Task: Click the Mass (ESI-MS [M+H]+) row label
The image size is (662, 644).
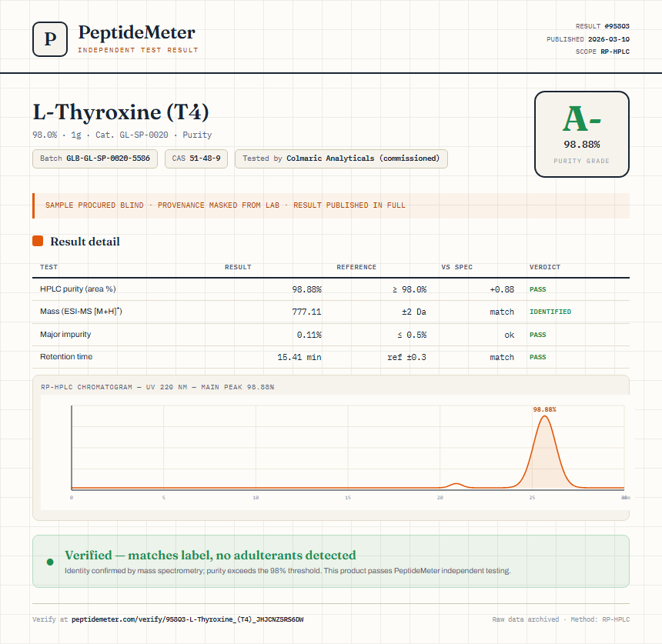Action: (81, 312)
